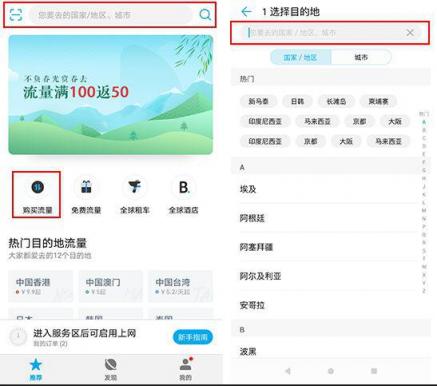Tap the clock icon beside 进入服务区后可启用上网
The height and width of the screenshot is (386, 437).
(18, 337)
